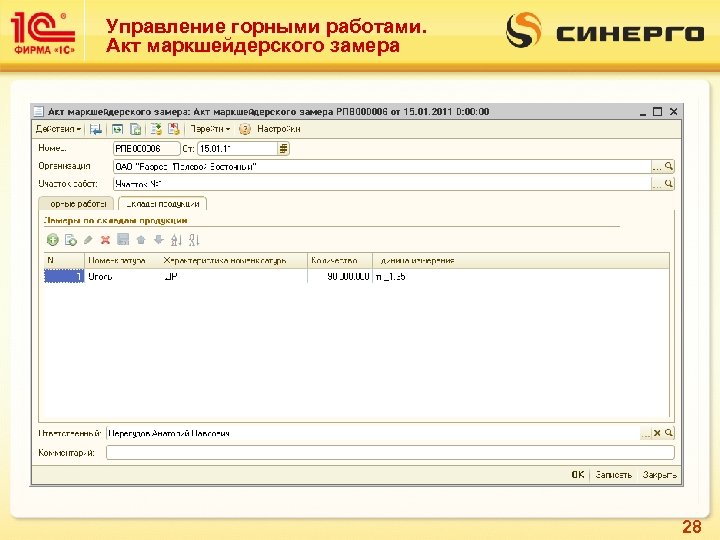
Task: Click the copy document toolbar icon
Action: (x=135, y=129)
